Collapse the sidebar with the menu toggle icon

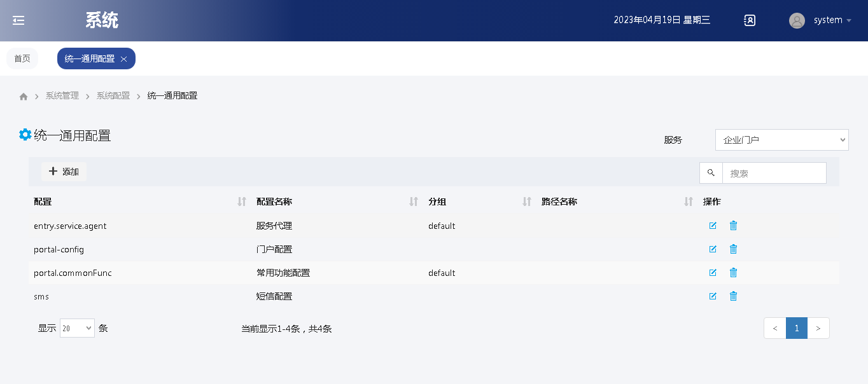tap(18, 20)
